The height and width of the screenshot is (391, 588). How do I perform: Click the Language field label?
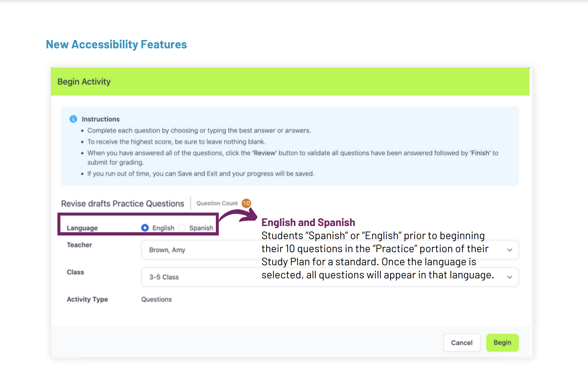coord(82,228)
